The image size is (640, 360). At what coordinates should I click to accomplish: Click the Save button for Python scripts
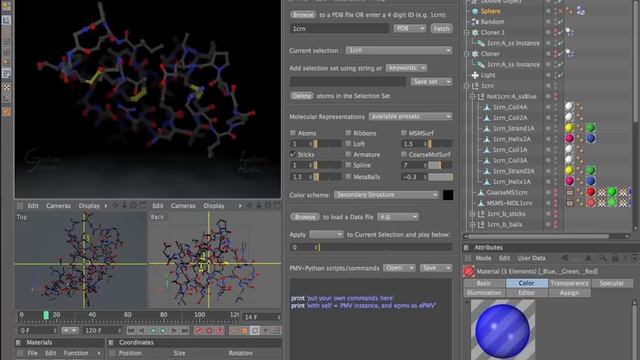point(436,268)
